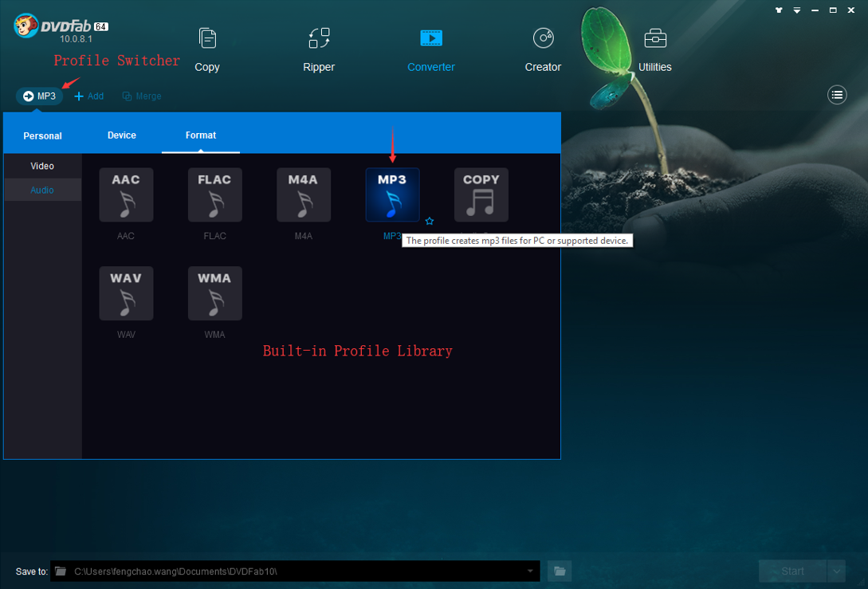Select the WMA audio profile
The image size is (868, 589).
point(214,293)
